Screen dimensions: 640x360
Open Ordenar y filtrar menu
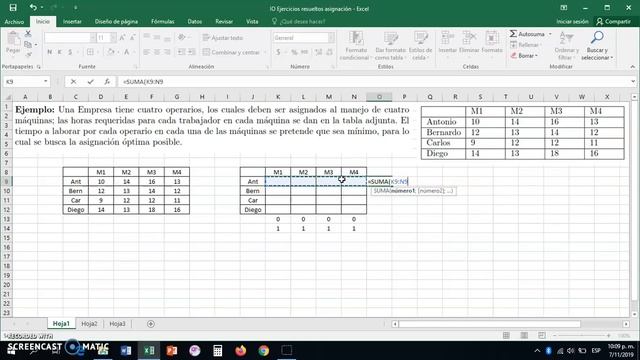pos(567,46)
